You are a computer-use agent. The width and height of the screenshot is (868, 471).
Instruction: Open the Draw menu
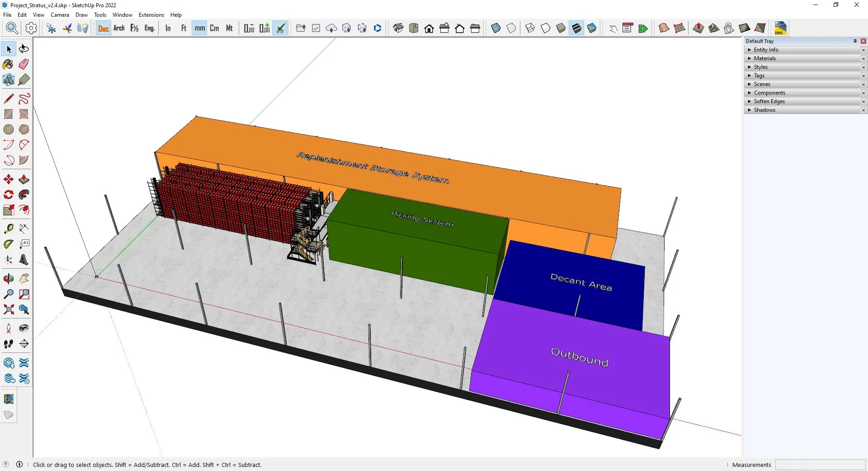(81, 15)
